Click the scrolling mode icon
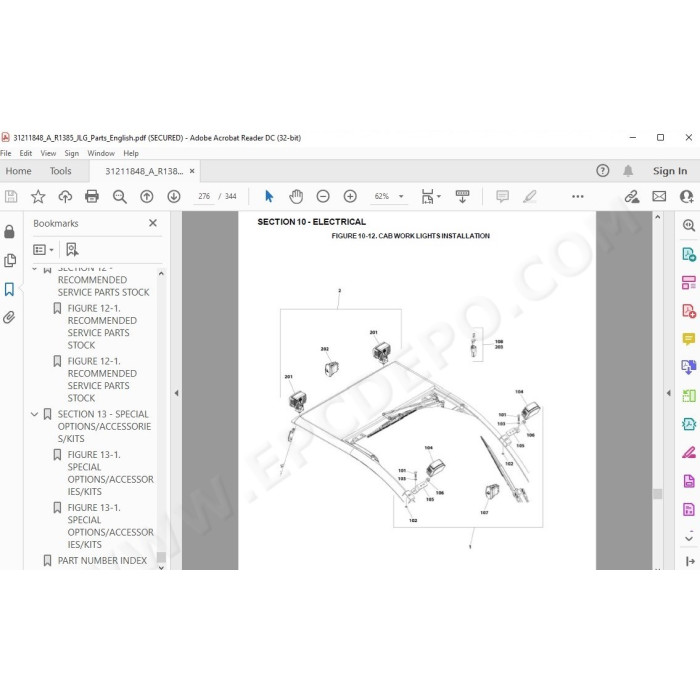Screen dimensions: 700x700 (x=462, y=196)
